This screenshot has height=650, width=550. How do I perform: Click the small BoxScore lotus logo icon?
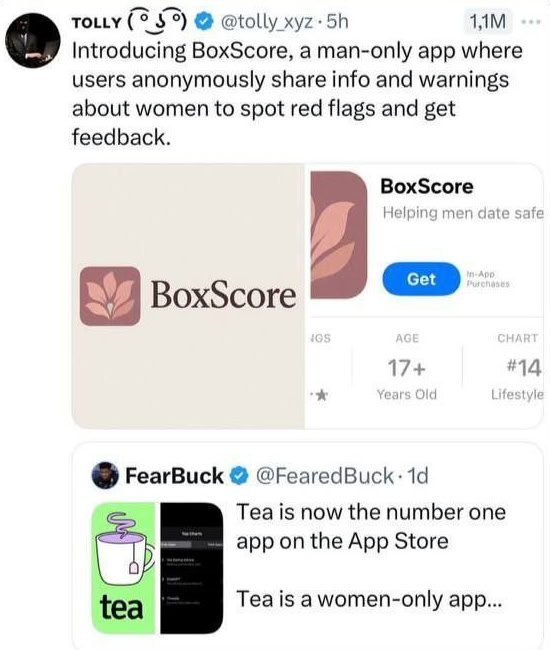(x=110, y=296)
